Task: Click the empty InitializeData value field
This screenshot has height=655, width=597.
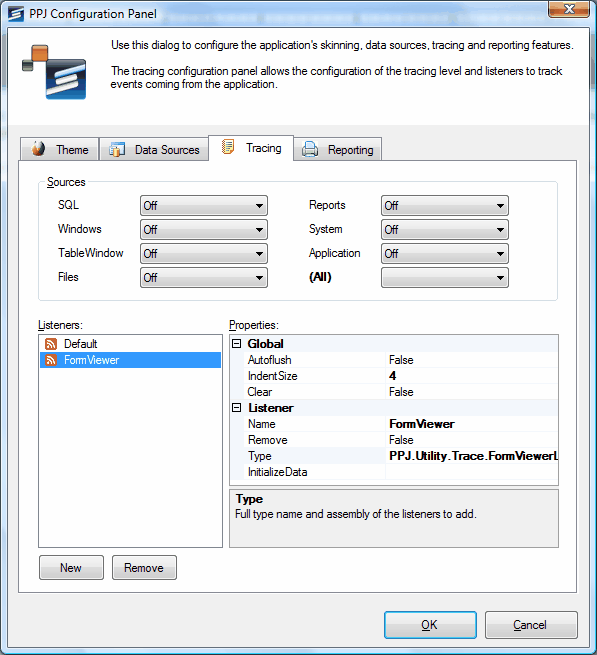Action: click(x=471, y=472)
